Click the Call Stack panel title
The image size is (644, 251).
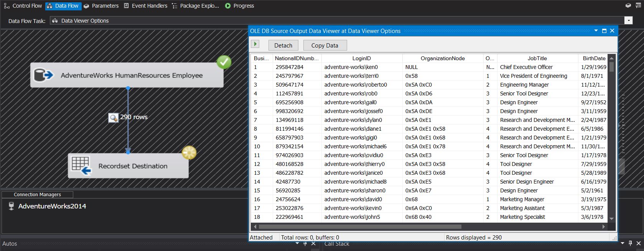(x=337, y=244)
